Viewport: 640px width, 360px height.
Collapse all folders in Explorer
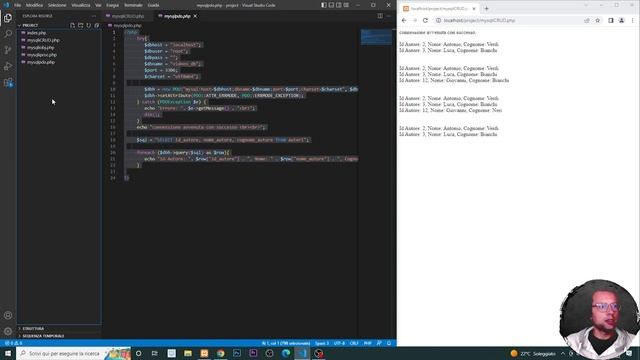(x=97, y=25)
